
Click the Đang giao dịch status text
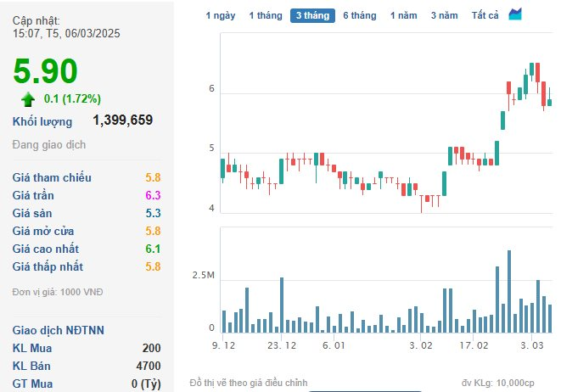49,144
